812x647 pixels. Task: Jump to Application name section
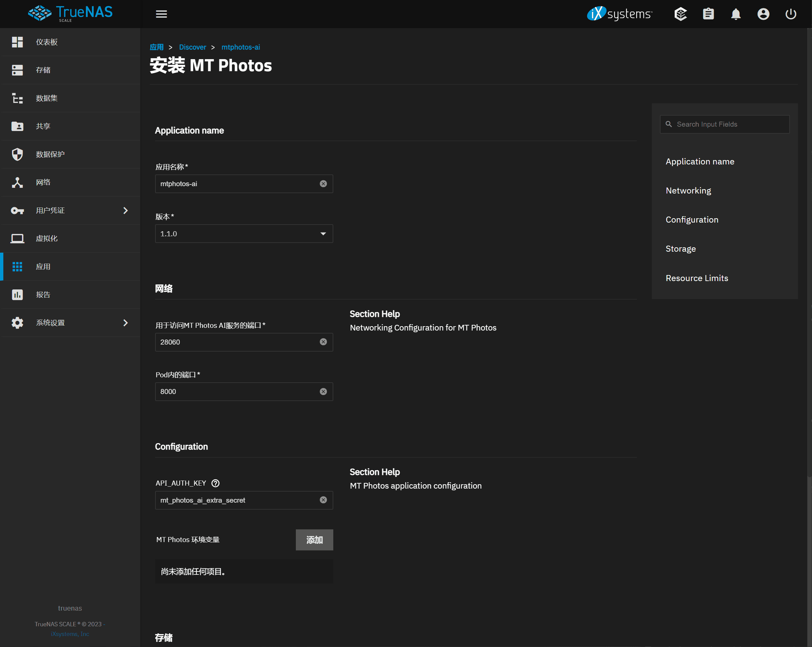[x=700, y=161]
